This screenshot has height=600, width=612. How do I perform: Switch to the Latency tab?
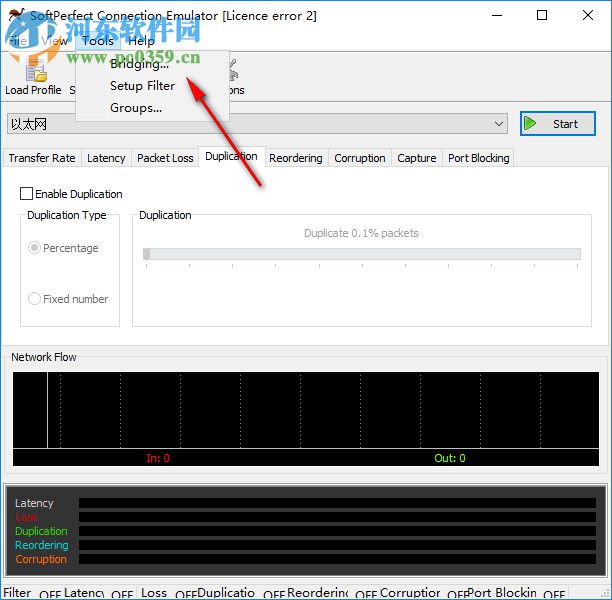pos(106,158)
